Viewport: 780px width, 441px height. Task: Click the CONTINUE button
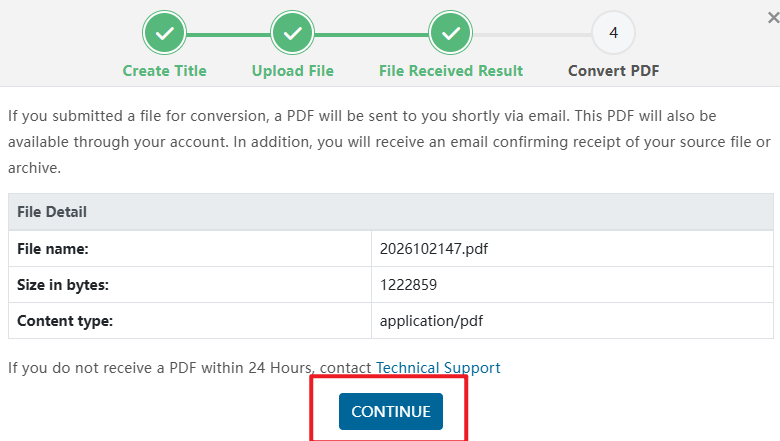(390, 411)
